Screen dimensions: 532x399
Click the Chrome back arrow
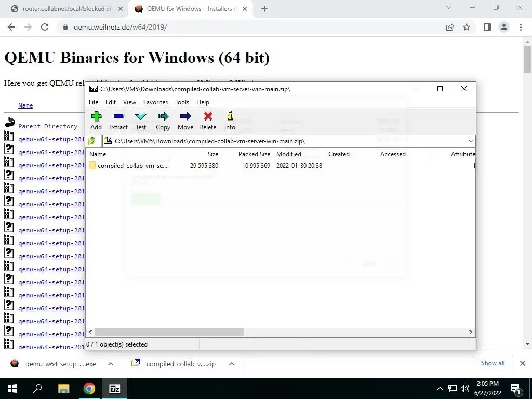tap(11, 27)
